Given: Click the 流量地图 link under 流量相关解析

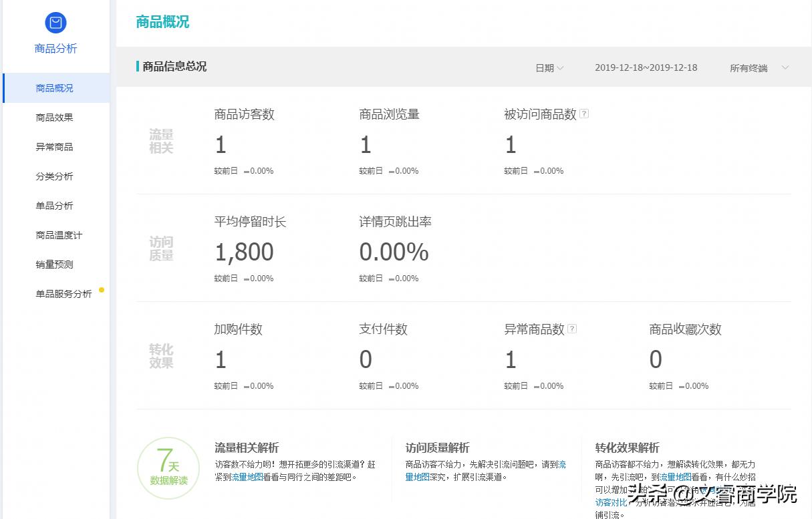Looking at the screenshot, I should (x=247, y=477).
